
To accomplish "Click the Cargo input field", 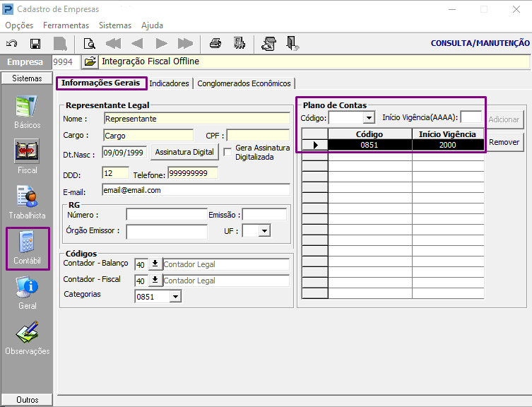I will click(148, 136).
